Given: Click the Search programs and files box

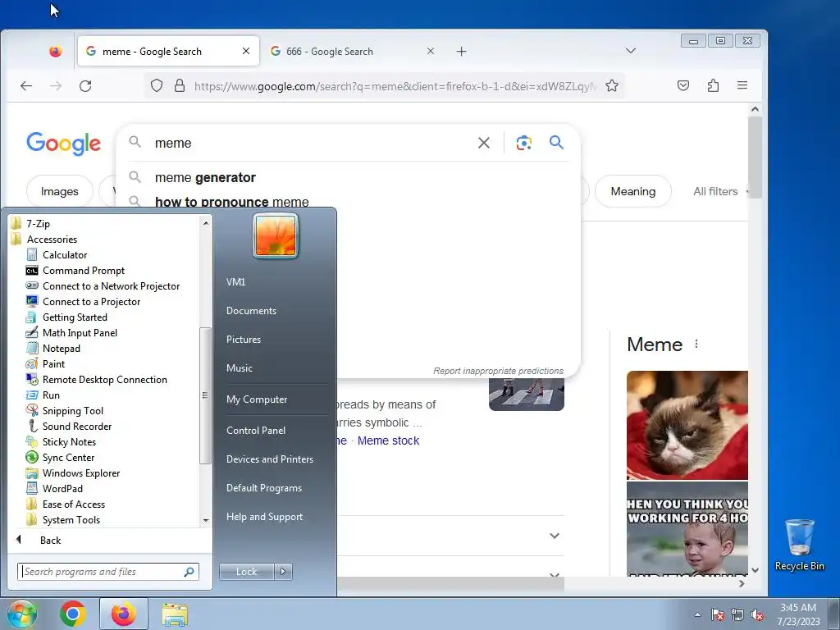Looking at the screenshot, I should pos(107,572).
